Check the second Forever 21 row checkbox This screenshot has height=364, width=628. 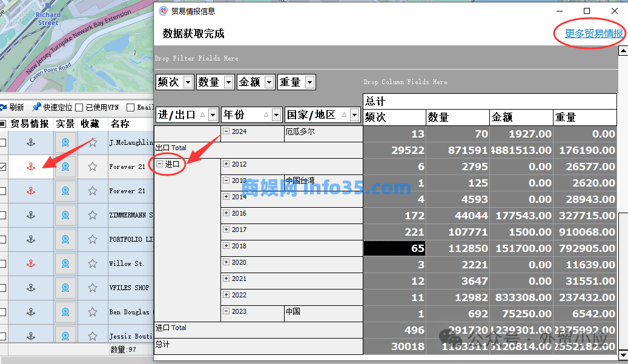tap(3, 191)
